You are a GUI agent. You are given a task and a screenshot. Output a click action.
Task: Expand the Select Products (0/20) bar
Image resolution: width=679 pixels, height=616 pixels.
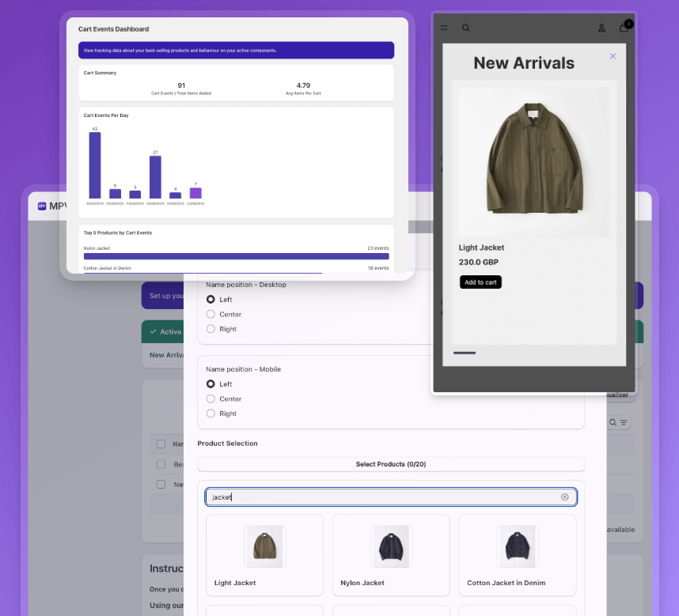(390, 464)
